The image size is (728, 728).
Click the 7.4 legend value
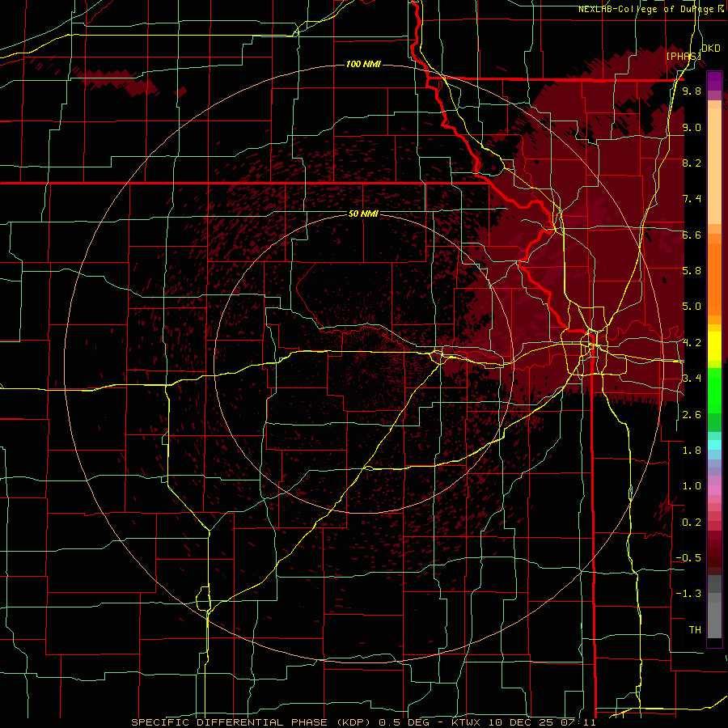(x=692, y=199)
